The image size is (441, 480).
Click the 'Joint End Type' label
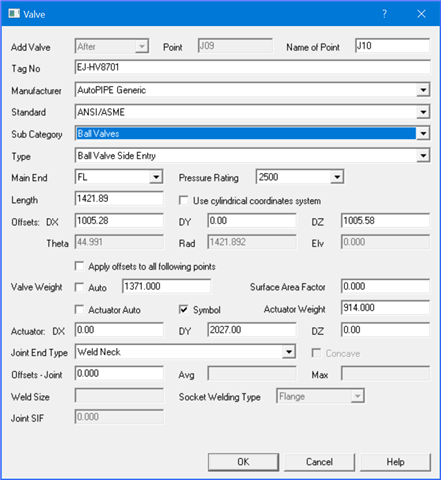pyautogui.click(x=39, y=353)
